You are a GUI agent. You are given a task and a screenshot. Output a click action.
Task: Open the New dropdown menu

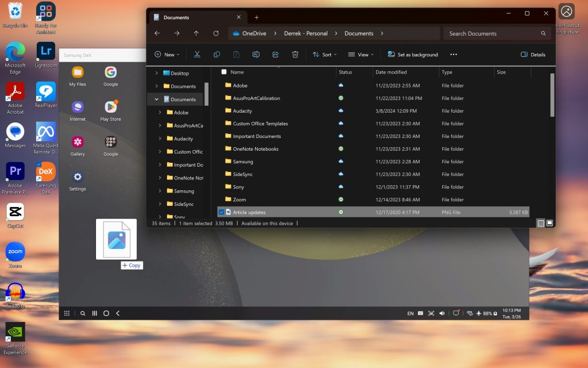167,55
